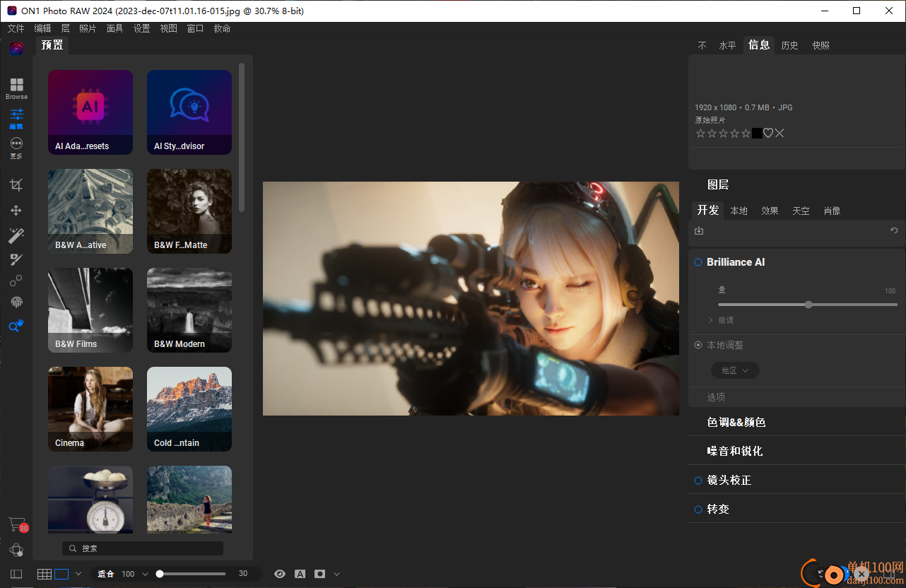Set rating to third star
Viewport: 906px width, 588px height.
(x=723, y=133)
